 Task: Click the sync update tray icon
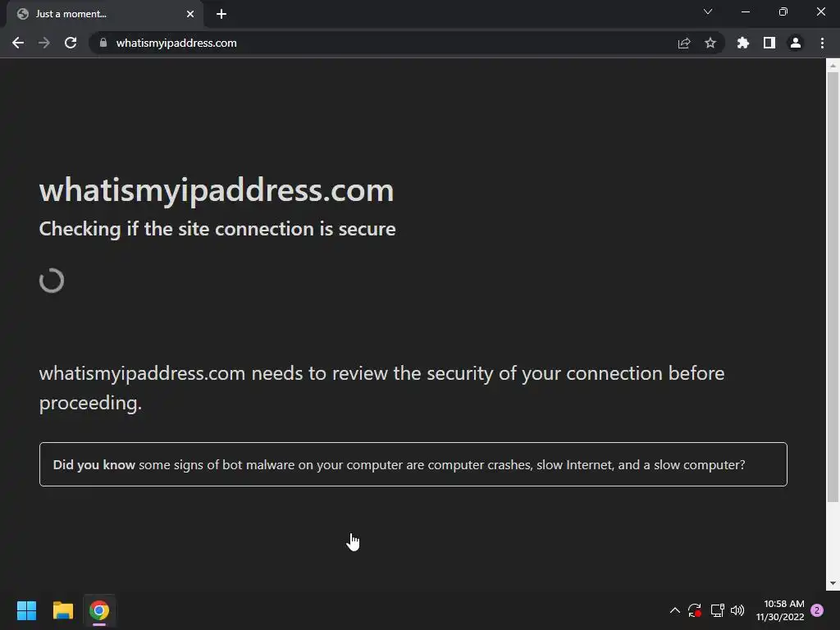pos(695,610)
